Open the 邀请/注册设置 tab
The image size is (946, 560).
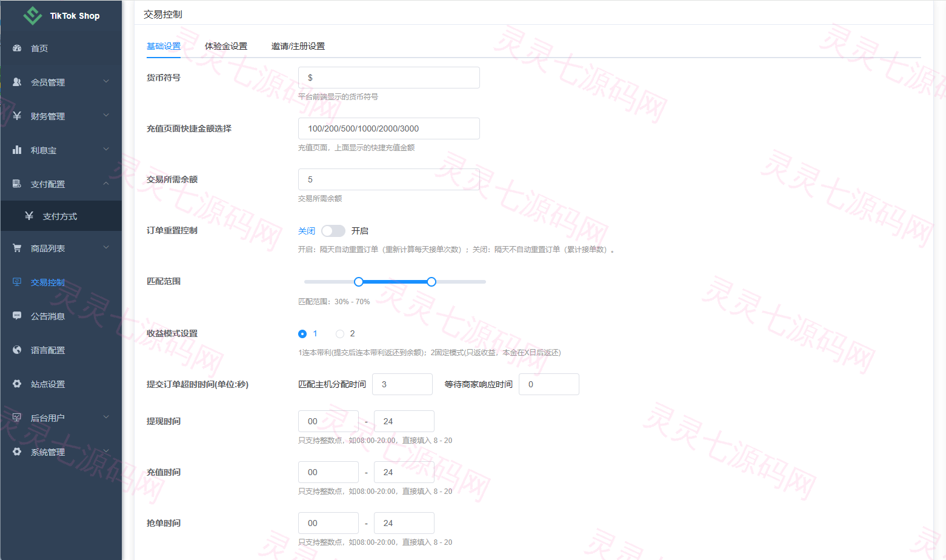point(298,46)
